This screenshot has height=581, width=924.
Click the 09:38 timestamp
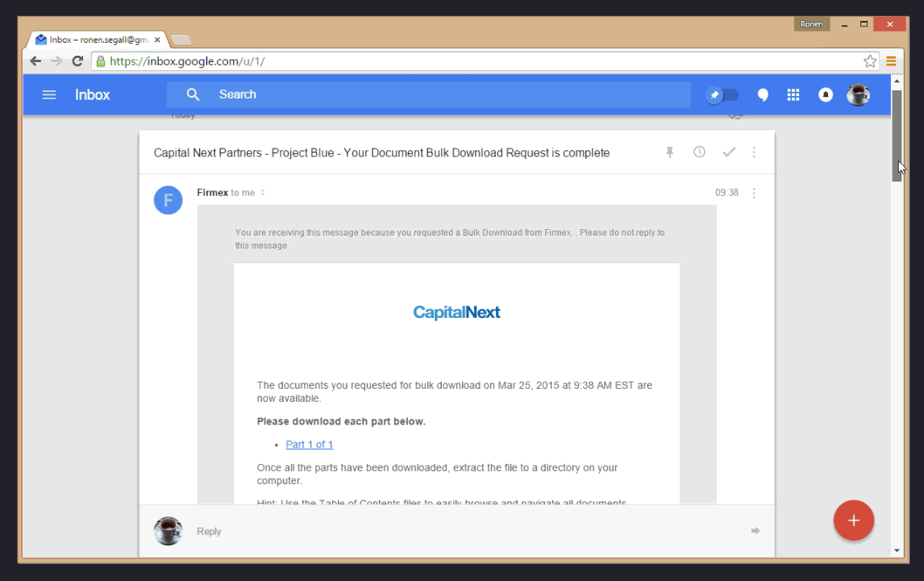[x=726, y=193]
